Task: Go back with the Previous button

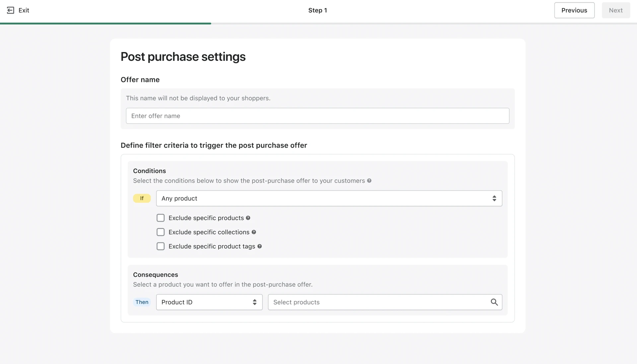Action: pos(574,10)
